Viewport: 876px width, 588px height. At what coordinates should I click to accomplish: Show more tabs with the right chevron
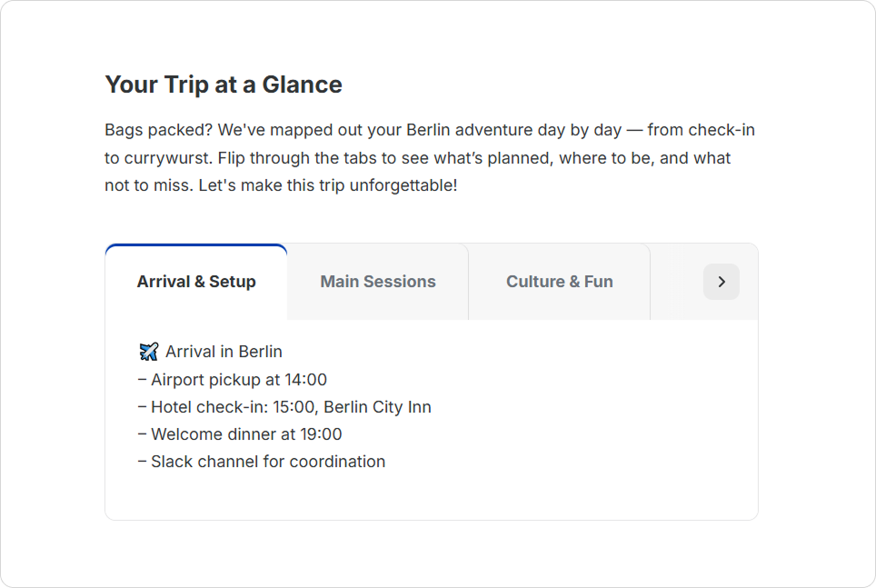point(722,282)
